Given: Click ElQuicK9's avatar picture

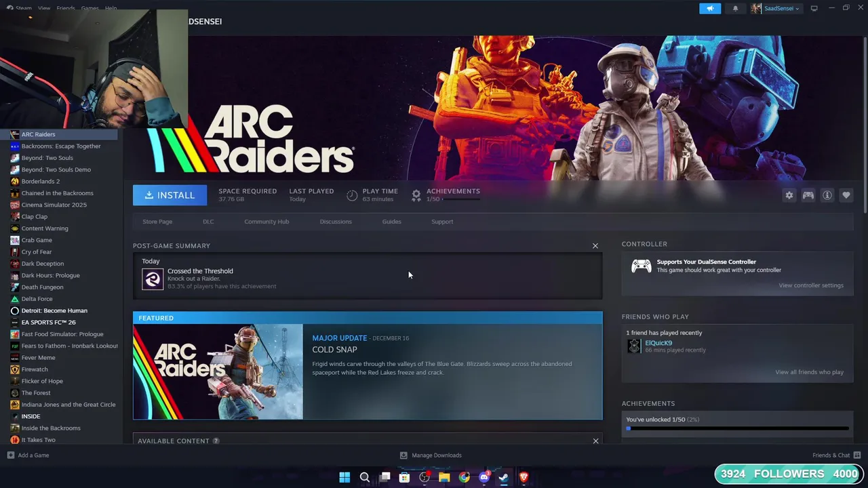Looking at the screenshot, I should pyautogui.click(x=634, y=346).
